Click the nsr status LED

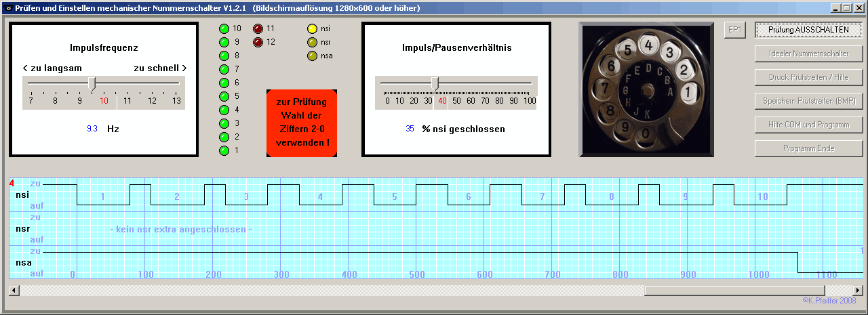pyautogui.click(x=312, y=43)
